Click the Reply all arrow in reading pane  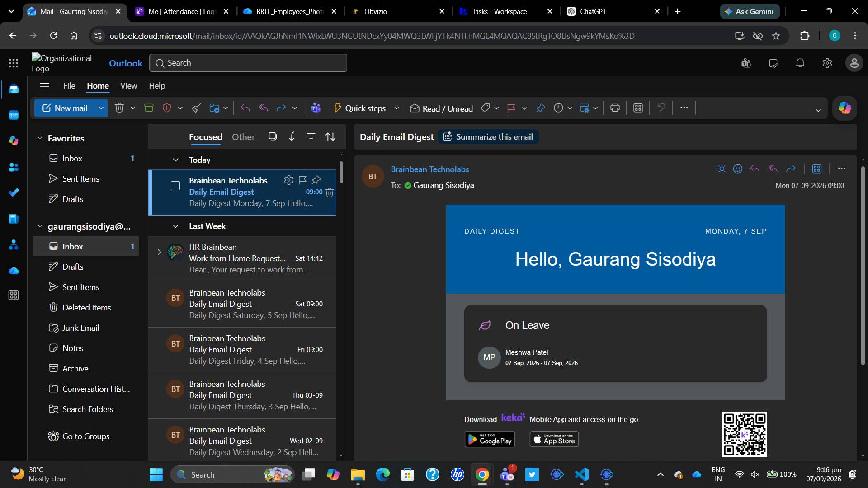(773, 169)
